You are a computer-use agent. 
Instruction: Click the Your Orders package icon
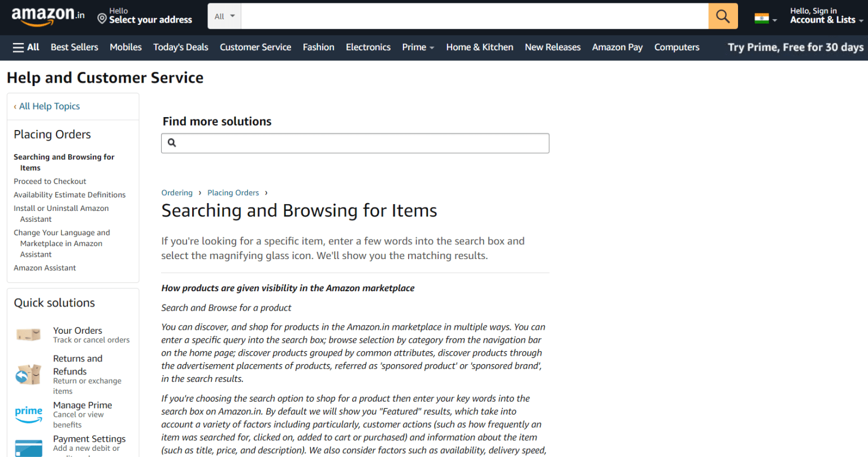point(28,335)
